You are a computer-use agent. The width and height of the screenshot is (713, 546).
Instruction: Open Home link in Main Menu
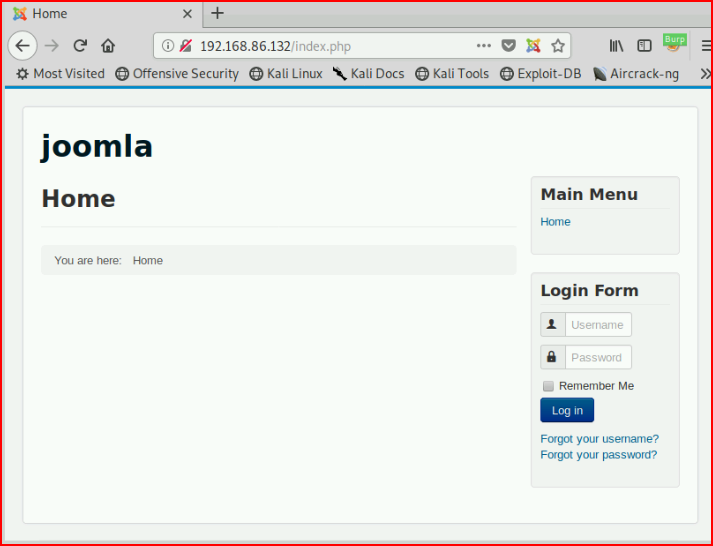(x=555, y=222)
